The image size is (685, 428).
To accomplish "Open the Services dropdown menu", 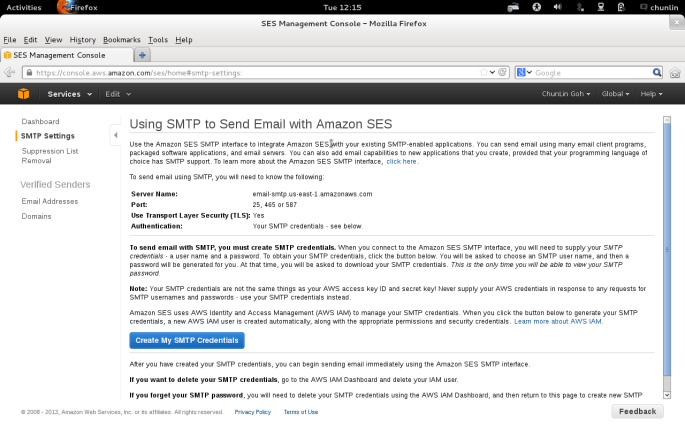I will click(x=69, y=94).
